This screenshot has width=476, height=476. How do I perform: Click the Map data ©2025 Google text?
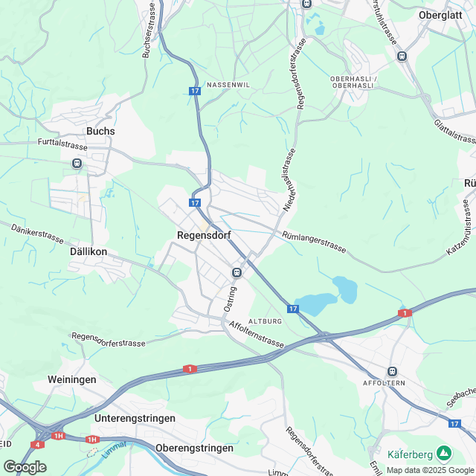(430, 471)
